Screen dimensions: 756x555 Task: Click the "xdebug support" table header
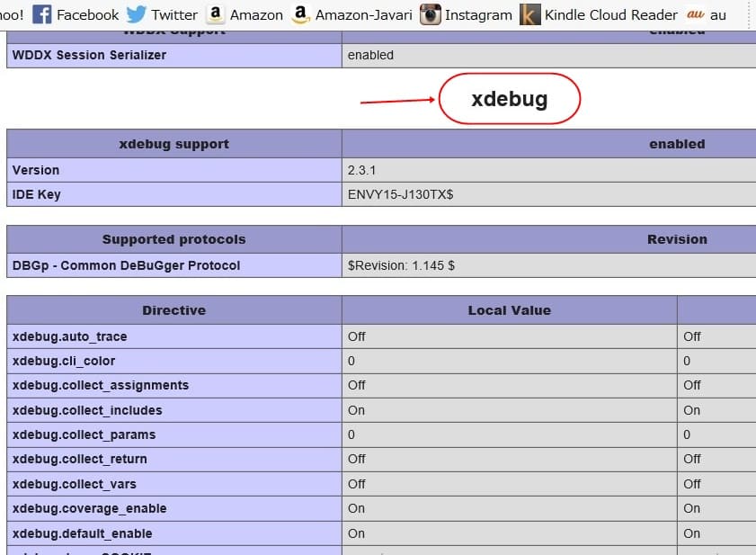(x=173, y=144)
